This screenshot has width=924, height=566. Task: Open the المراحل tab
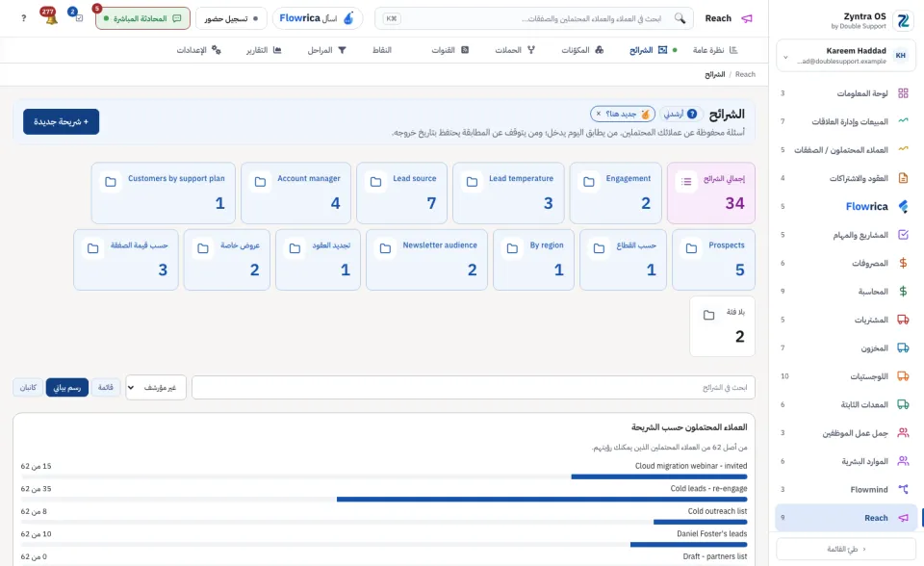tap(326, 50)
